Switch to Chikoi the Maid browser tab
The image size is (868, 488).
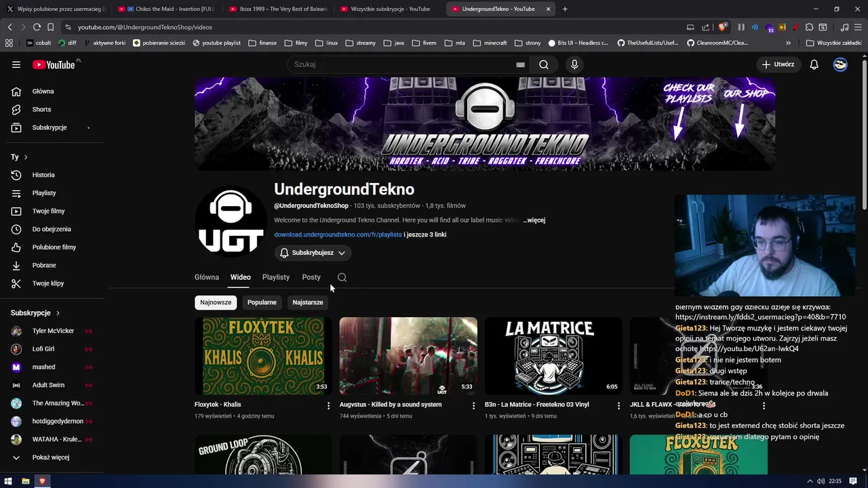pyautogui.click(x=167, y=9)
